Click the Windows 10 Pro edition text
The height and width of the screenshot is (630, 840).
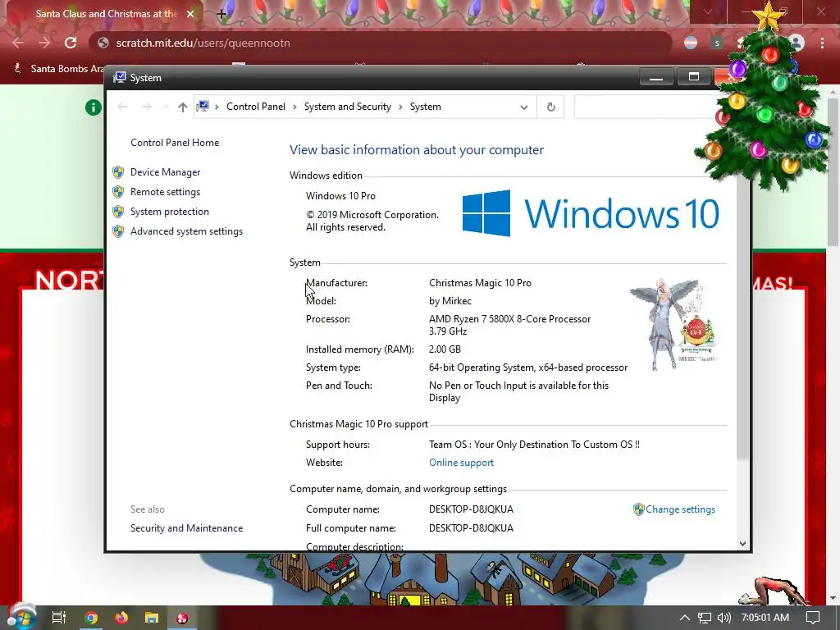[340, 196]
